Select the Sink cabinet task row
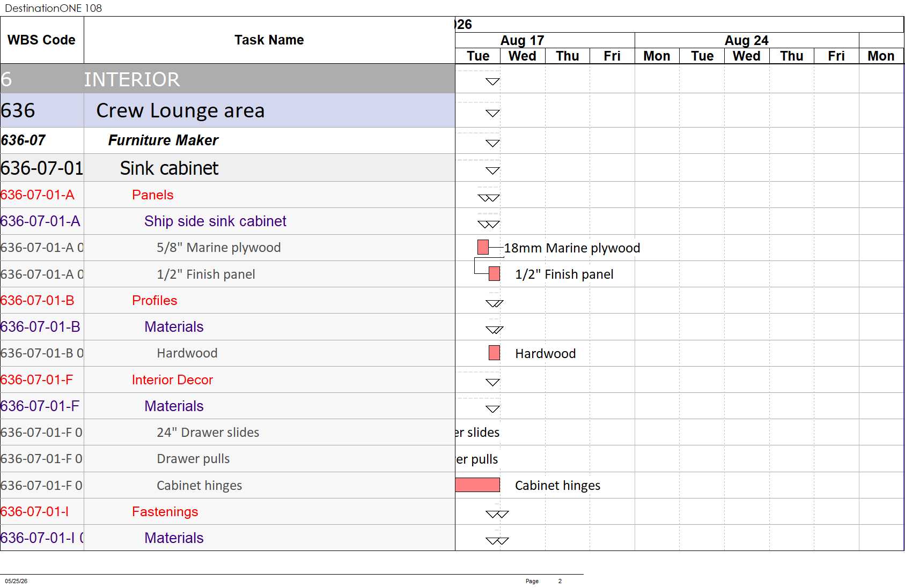Viewport: 905px width, 588px height. [x=227, y=168]
